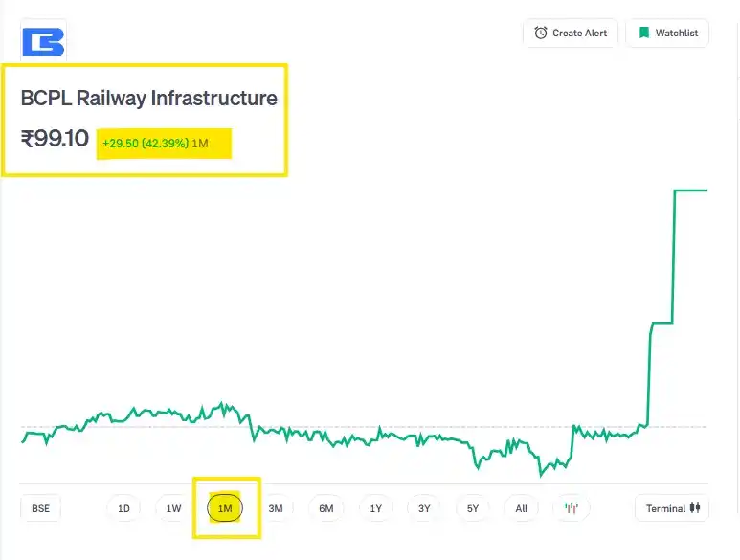The image size is (740, 560).
Task: Open the candlestick chart type icon
Action: coord(572,508)
